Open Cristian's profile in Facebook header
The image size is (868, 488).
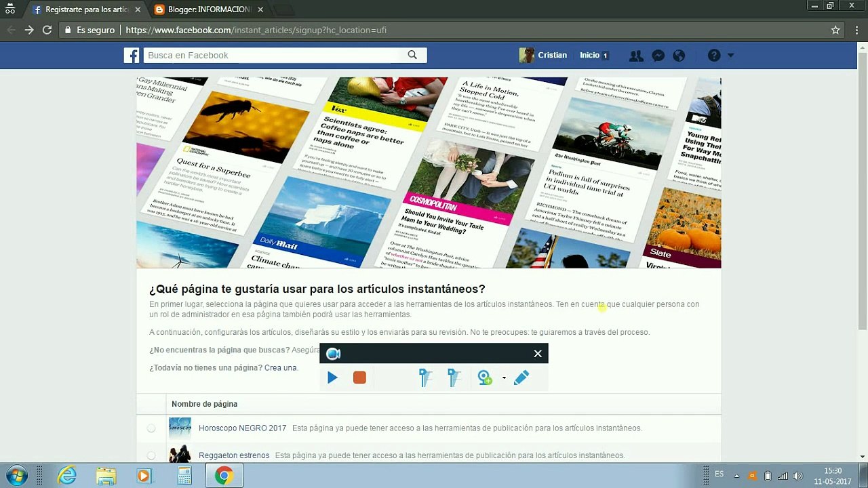(x=553, y=56)
